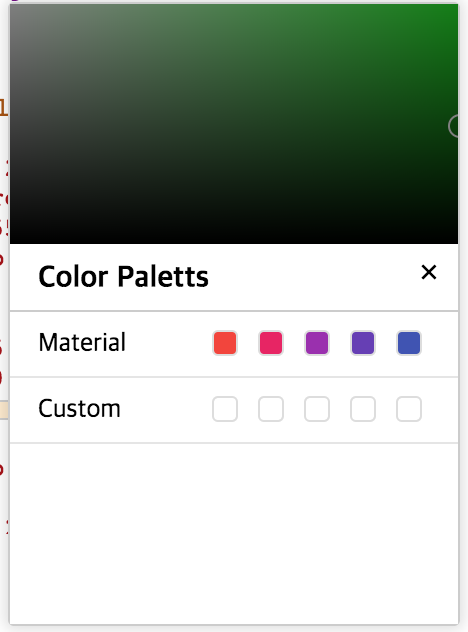Select the deep purple Material swatch

point(363,343)
